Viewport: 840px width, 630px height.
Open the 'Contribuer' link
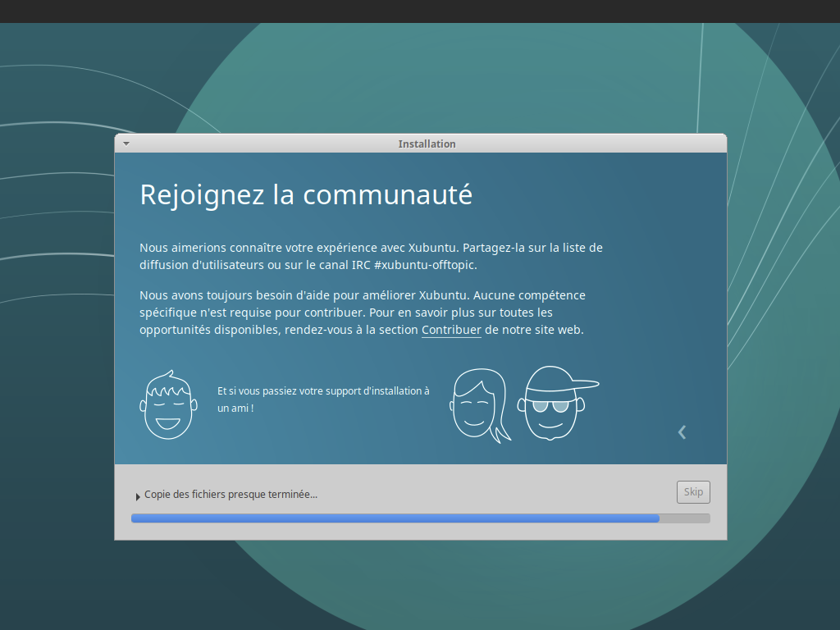pyautogui.click(x=451, y=330)
